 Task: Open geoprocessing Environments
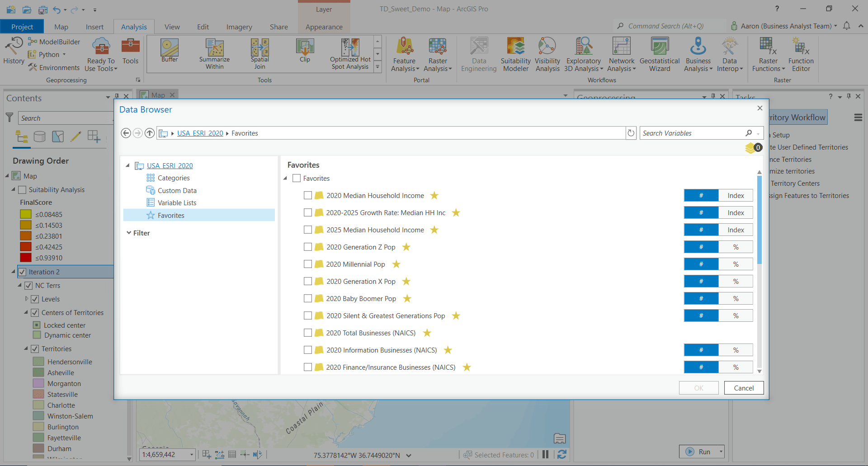[x=54, y=67]
